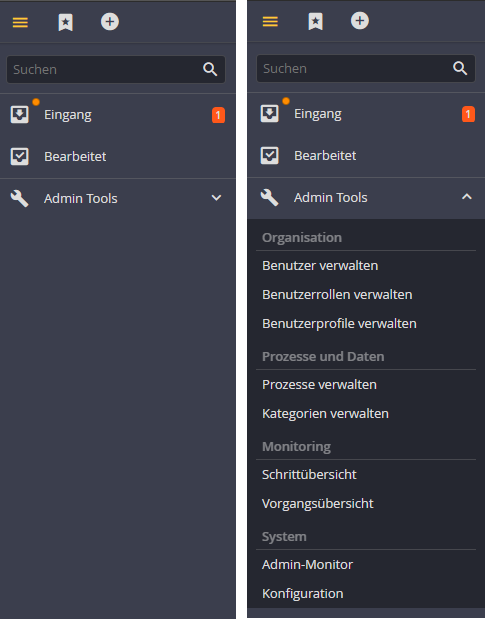Screen dimensions: 485x619
Task: Click search magnifier icon in left panel
Action: [210, 69]
